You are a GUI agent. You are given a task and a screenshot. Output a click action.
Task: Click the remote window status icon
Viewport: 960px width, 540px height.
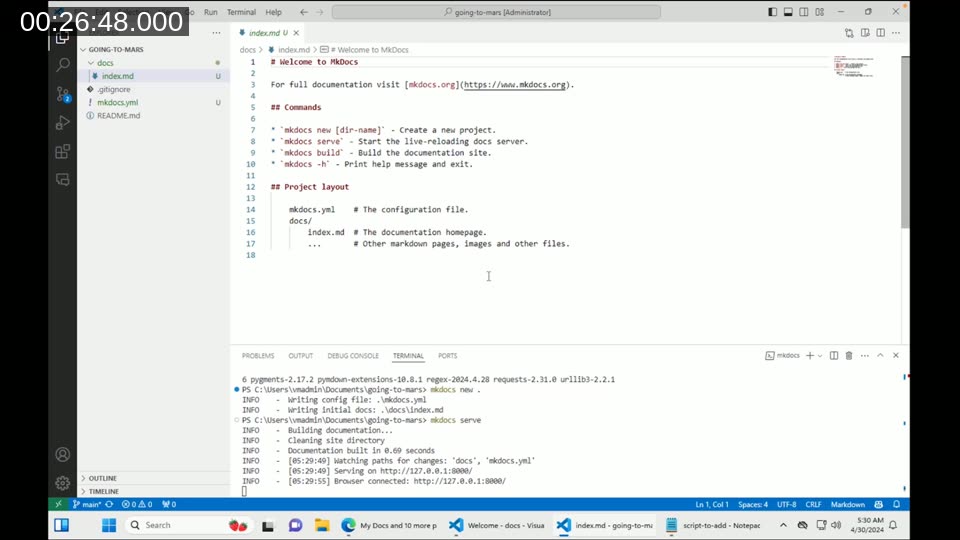58,504
